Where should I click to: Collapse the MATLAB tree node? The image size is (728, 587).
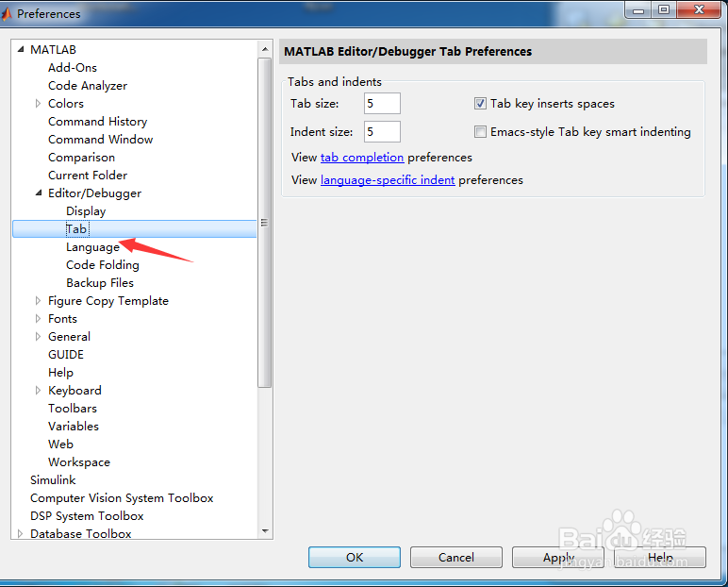click(x=21, y=49)
